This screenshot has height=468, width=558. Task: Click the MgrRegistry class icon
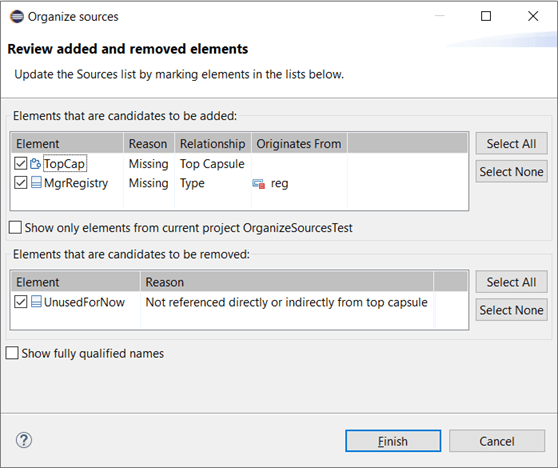[36, 183]
